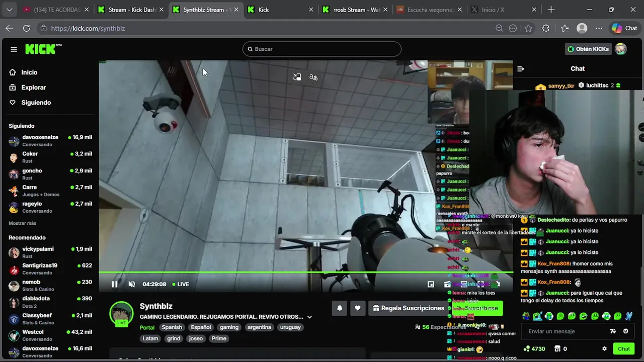Click the green stream progress bar
The image size is (644, 362).
pos(306,273)
